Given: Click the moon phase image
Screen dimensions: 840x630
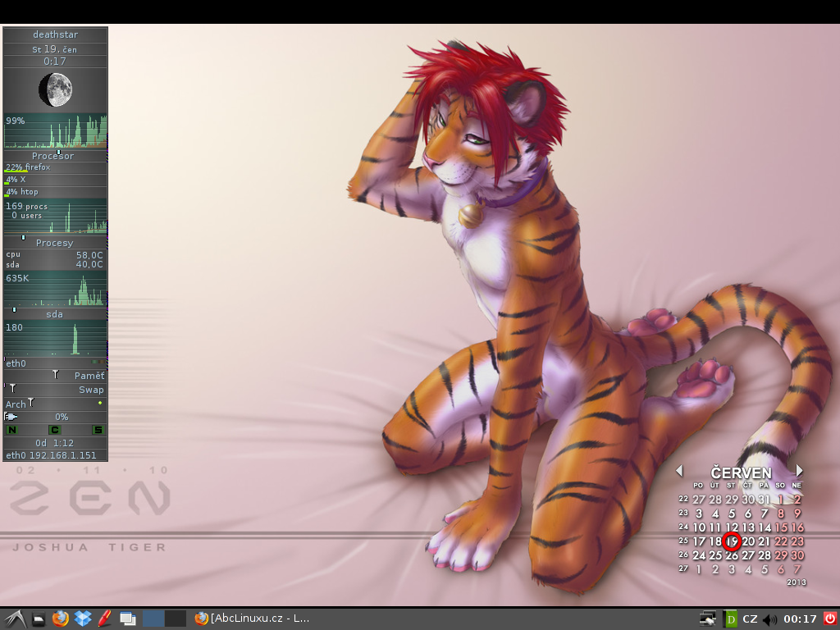Looking at the screenshot, I should coord(56,89).
